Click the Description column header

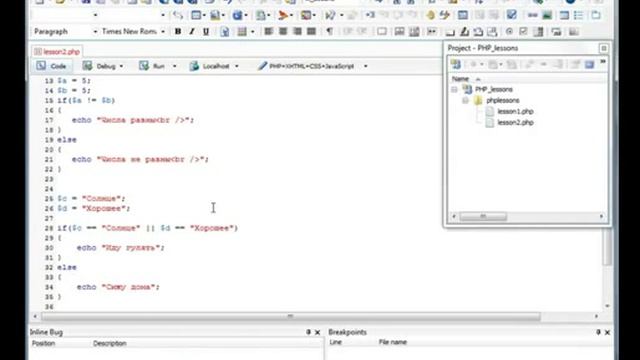[109, 343]
